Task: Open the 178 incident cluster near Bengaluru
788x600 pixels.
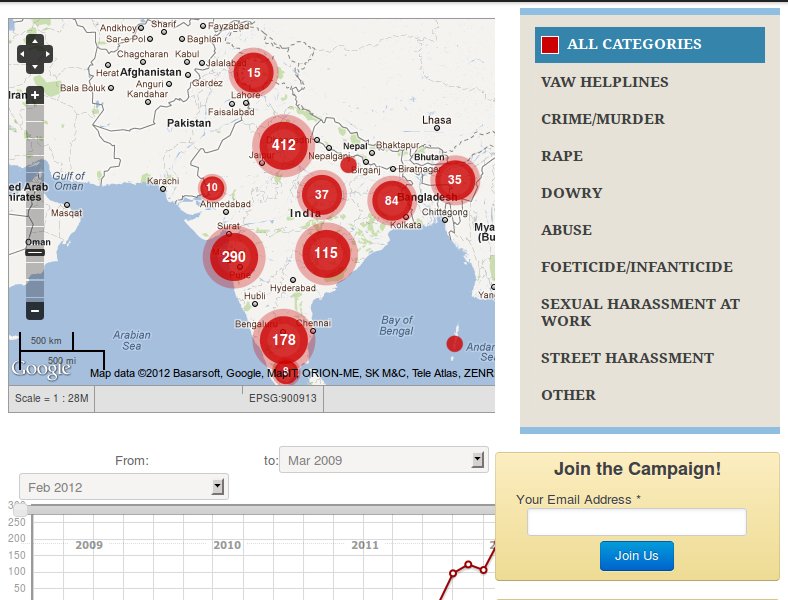Action: pos(284,340)
